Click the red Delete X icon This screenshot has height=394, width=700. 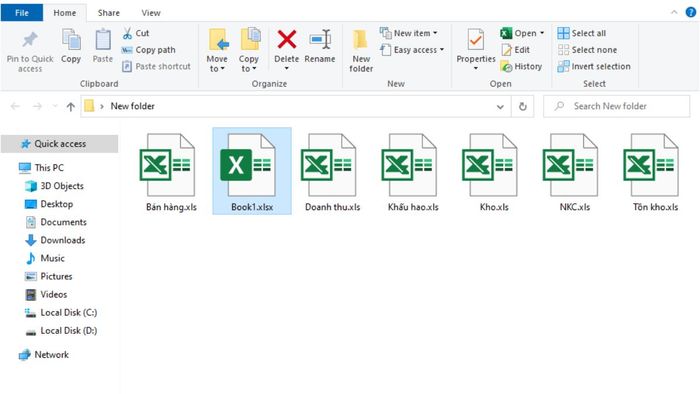287,39
